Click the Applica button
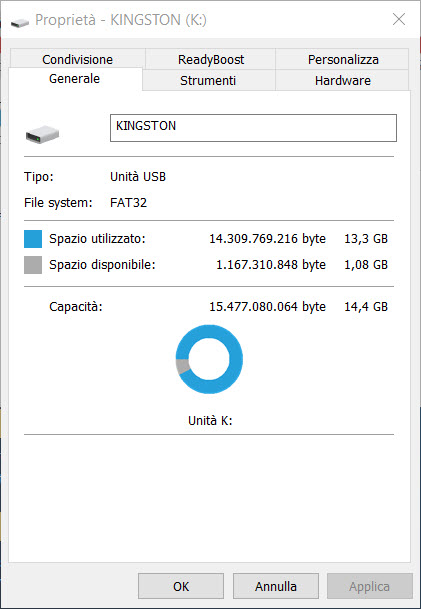This screenshot has width=421, height=609. [369, 586]
